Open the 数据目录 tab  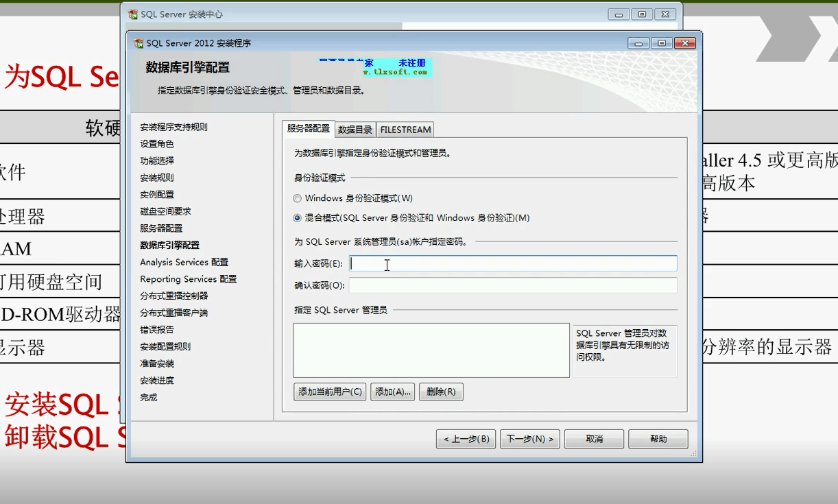pyautogui.click(x=355, y=130)
